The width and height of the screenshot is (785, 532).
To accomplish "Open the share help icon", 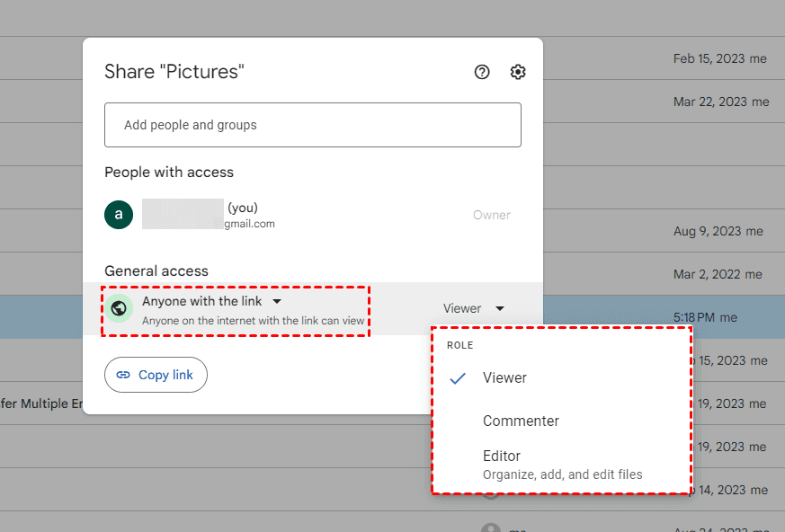I will tap(482, 72).
